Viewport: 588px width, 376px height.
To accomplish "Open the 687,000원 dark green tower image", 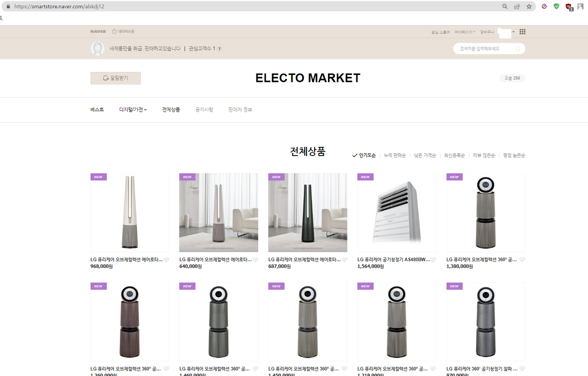I will [308, 213].
